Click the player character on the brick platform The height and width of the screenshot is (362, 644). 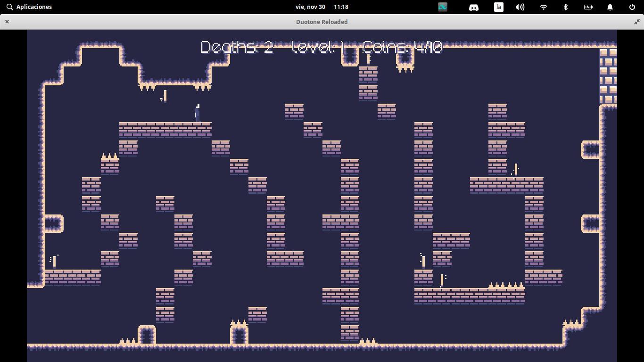(198, 114)
